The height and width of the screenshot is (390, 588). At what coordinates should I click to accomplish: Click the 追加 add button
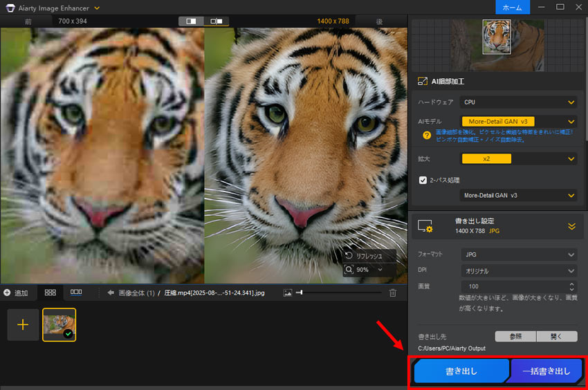pyautogui.click(x=16, y=293)
